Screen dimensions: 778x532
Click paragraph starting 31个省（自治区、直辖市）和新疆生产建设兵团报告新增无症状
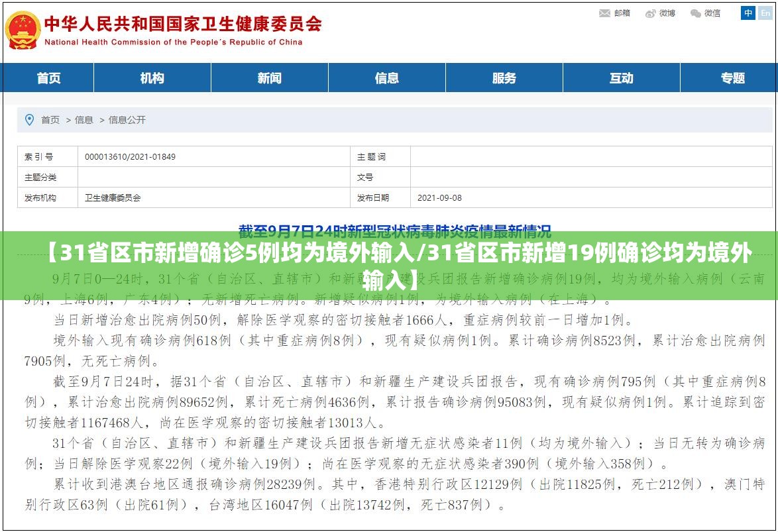click(394, 453)
